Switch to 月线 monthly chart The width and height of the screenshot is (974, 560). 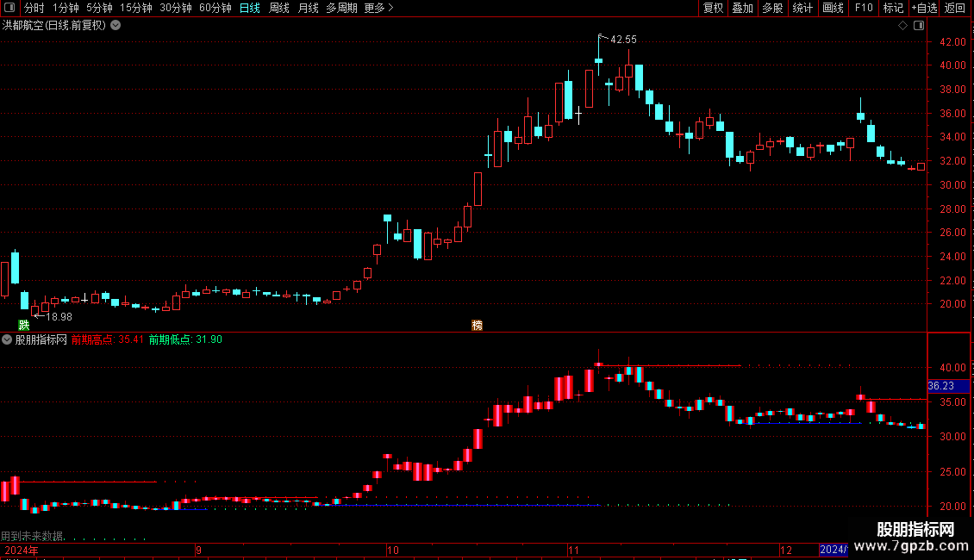point(308,8)
